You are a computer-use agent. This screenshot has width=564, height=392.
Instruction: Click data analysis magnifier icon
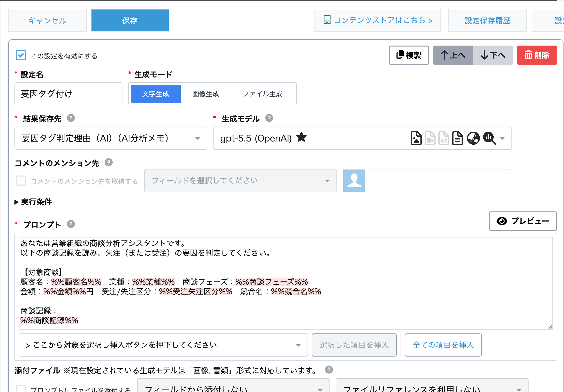pos(489,138)
